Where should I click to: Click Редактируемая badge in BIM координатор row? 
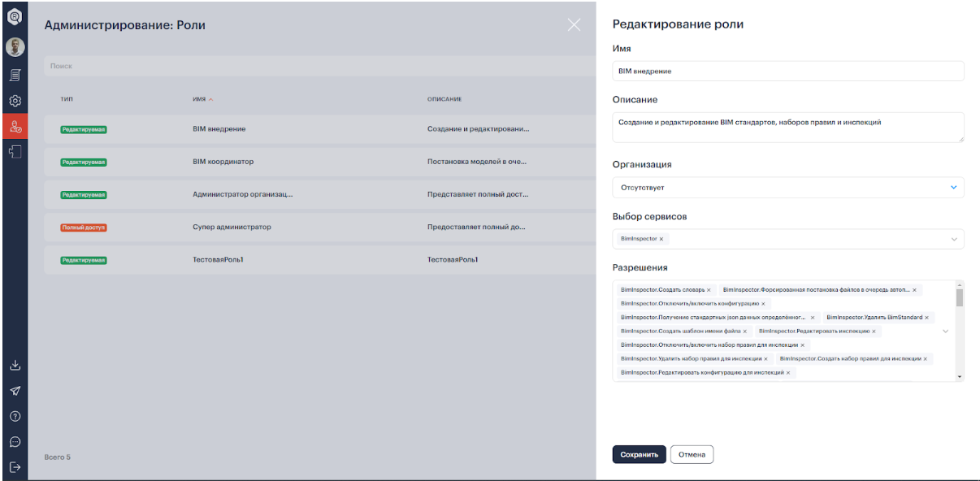tap(83, 162)
